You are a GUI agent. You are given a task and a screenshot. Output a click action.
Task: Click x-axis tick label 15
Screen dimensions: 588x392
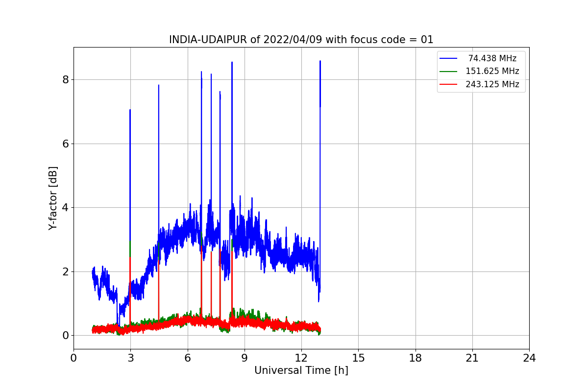[358, 358]
